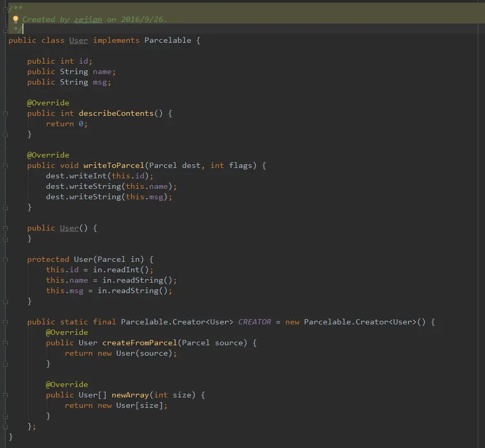This screenshot has width=485, height=448.
Task: Click fold end marker closing newArray
Action: (x=5, y=416)
